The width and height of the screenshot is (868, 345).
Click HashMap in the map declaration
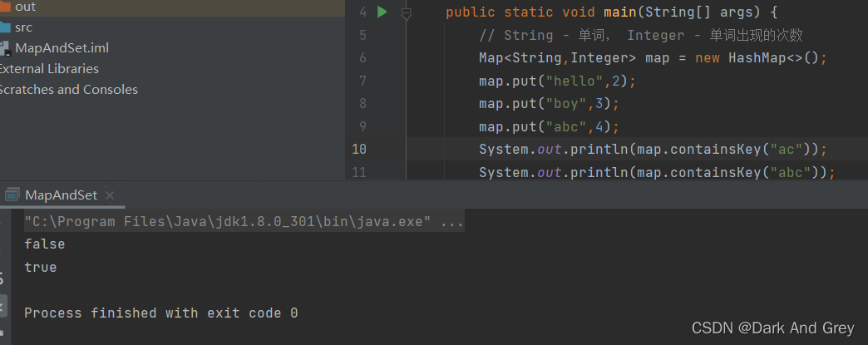click(x=757, y=57)
